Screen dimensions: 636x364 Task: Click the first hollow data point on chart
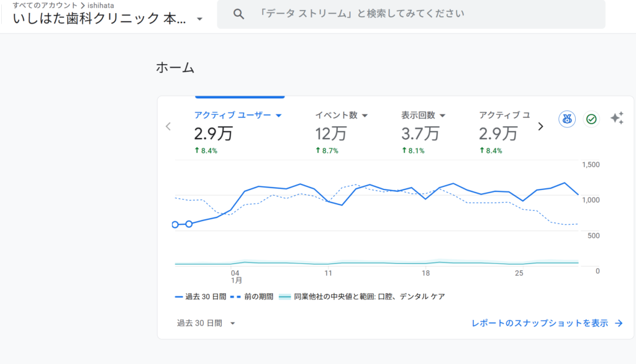[x=175, y=224]
